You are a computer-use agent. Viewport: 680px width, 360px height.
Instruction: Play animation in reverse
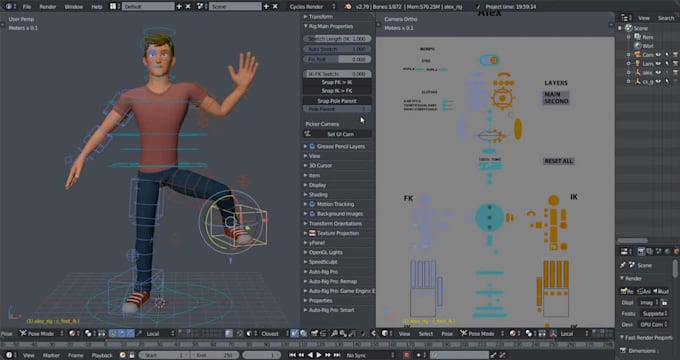coord(311,355)
